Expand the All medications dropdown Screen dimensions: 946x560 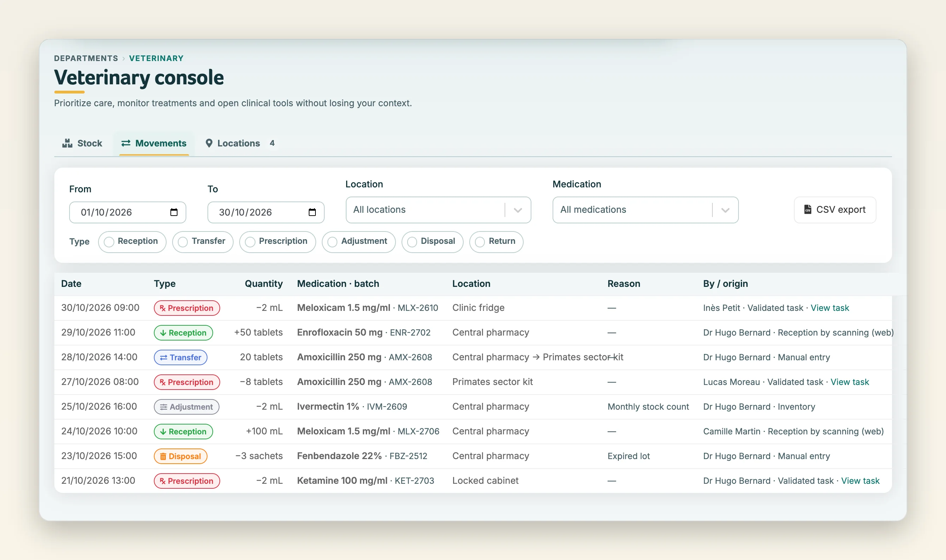[645, 210]
